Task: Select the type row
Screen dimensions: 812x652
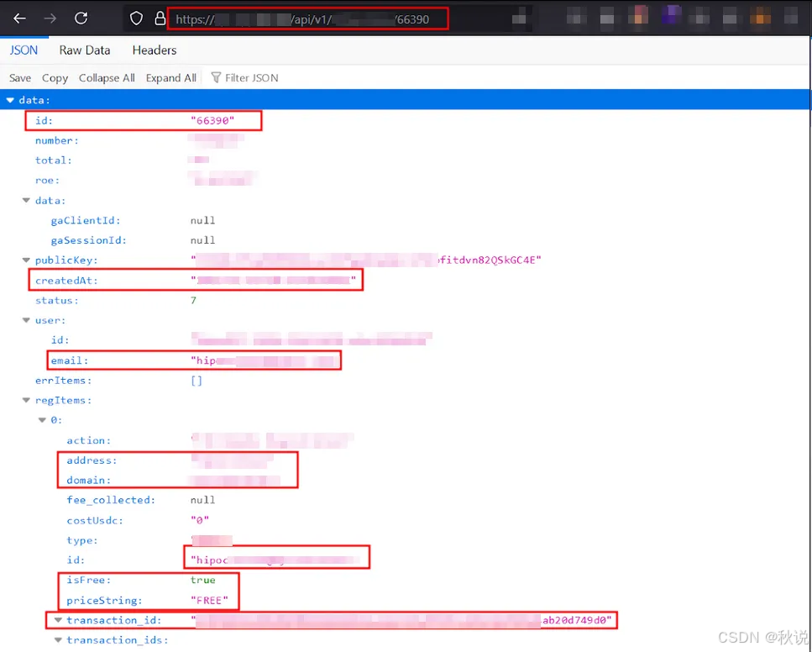Action: point(405,540)
